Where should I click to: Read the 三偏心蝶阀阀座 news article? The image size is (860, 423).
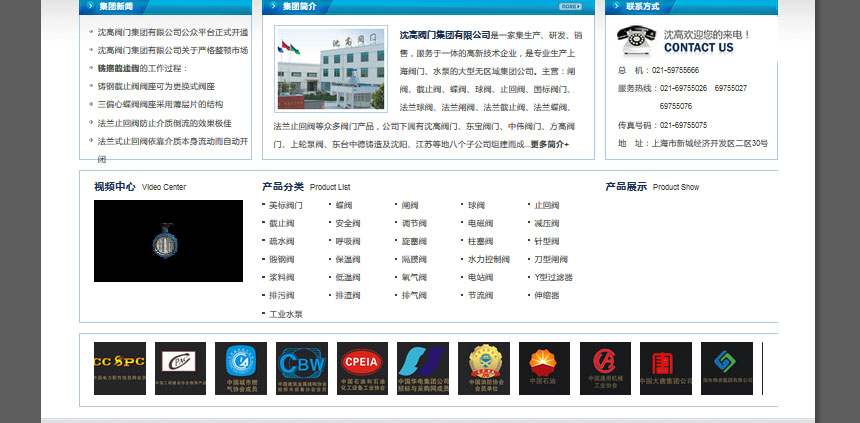tap(160, 104)
